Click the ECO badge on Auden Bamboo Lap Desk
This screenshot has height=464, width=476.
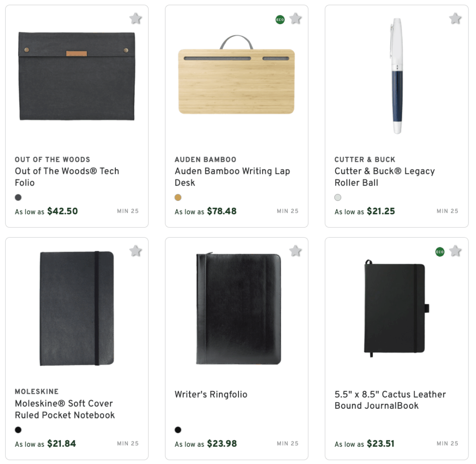279,19
